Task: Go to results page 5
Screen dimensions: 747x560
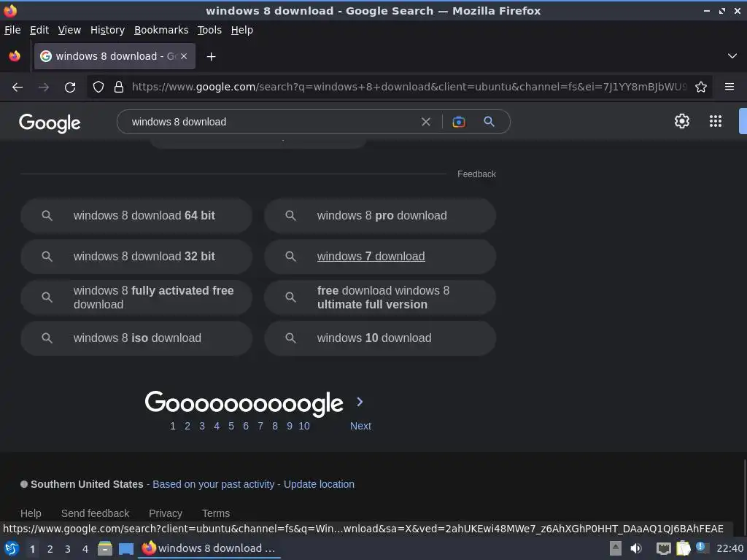Action: pyautogui.click(x=231, y=426)
